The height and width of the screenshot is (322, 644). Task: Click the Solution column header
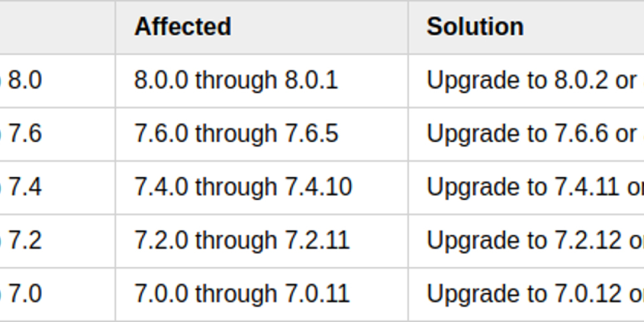pos(475,27)
